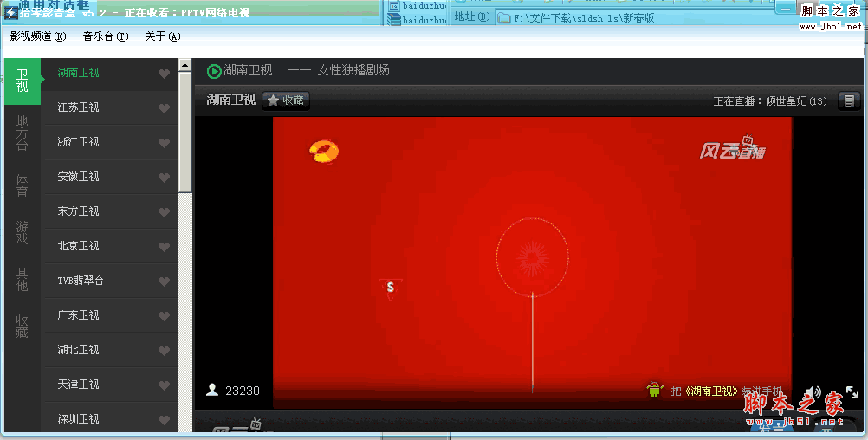
Task: Select 浙江卫视 in the channel list
Action: [110, 142]
